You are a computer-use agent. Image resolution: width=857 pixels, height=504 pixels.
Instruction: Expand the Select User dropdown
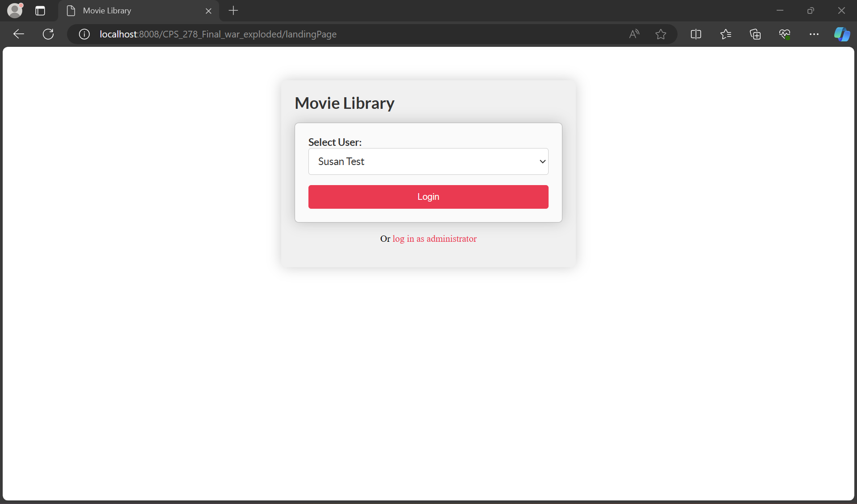click(x=428, y=161)
